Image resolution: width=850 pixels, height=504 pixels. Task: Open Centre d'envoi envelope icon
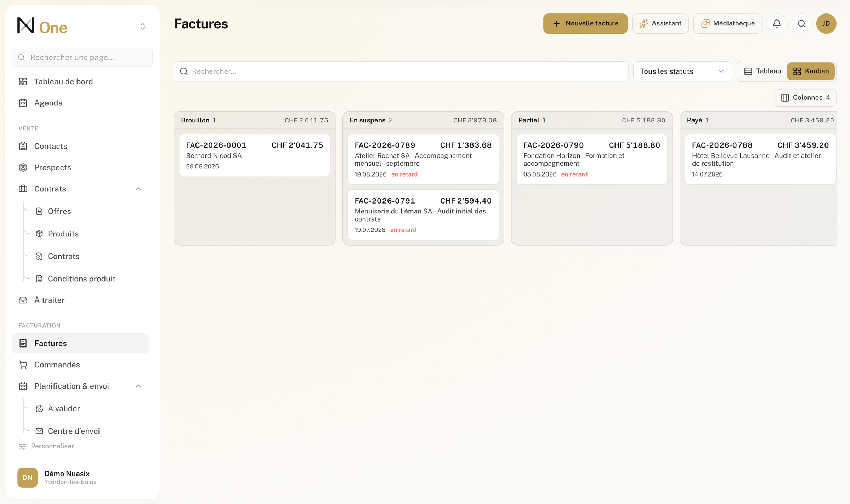coord(39,431)
